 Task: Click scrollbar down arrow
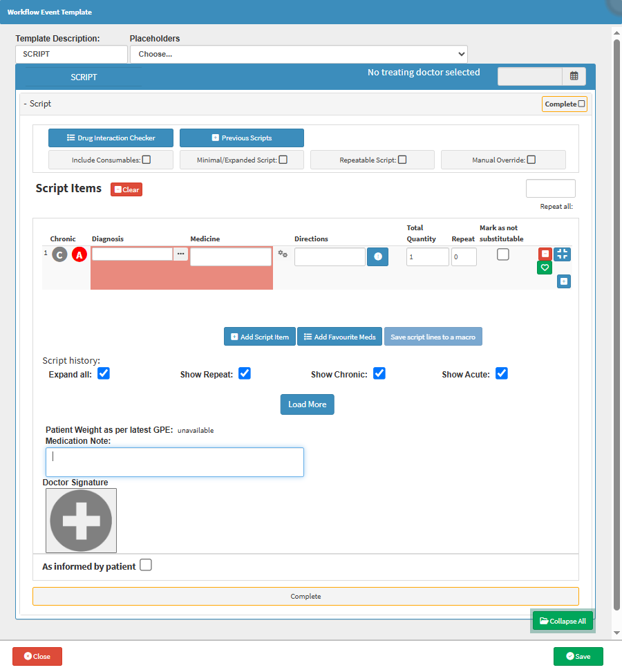tap(617, 633)
